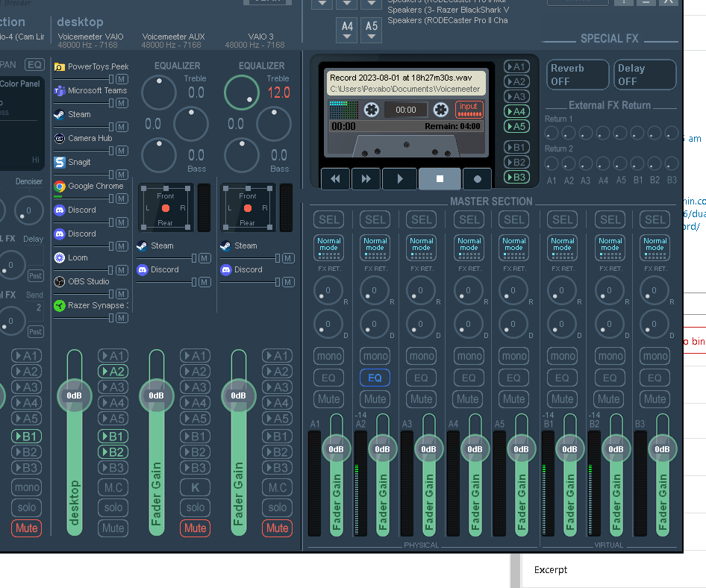Screen dimensions: 706x588
Task: Toggle Reverb OFF special FX button
Action: tap(578, 75)
